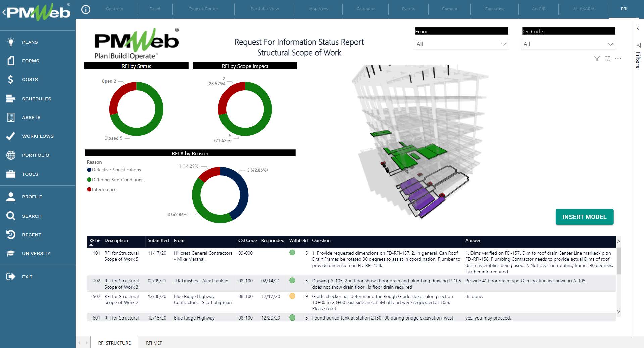Filter by Differing_Site_Conditions legend swatch
644x348 pixels.
click(x=89, y=180)
